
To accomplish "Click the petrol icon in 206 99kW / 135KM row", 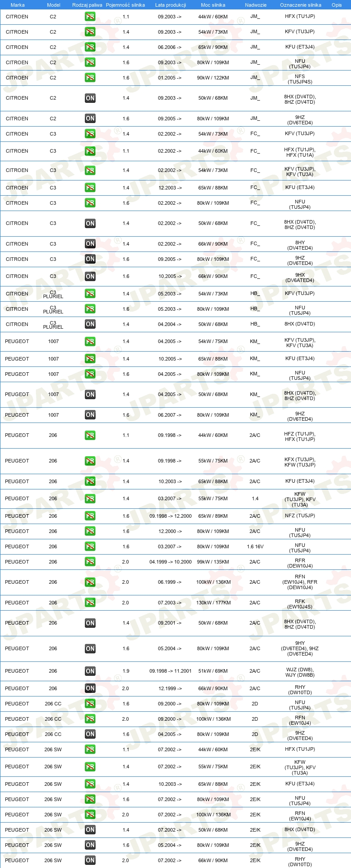I will pos(90,562).
